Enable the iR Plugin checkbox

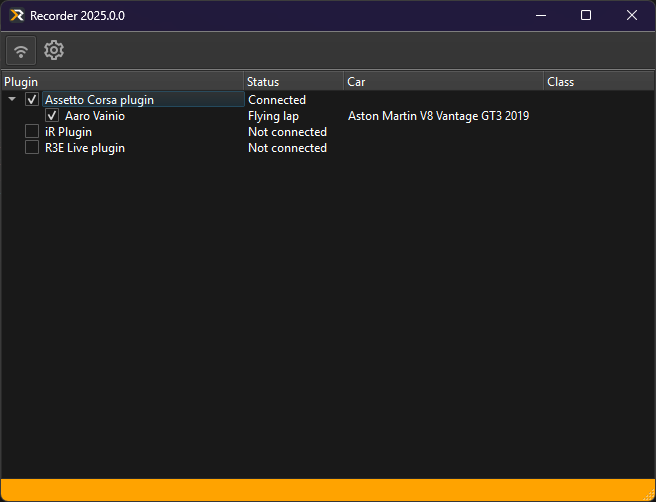pyautogui.click(x=32, y=132)
